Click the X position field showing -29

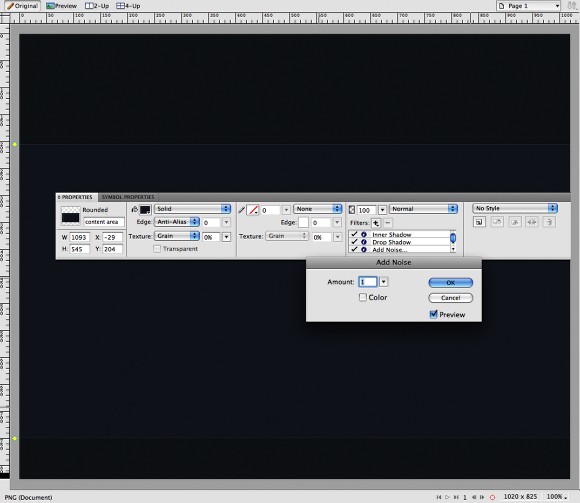pos(112,237)
